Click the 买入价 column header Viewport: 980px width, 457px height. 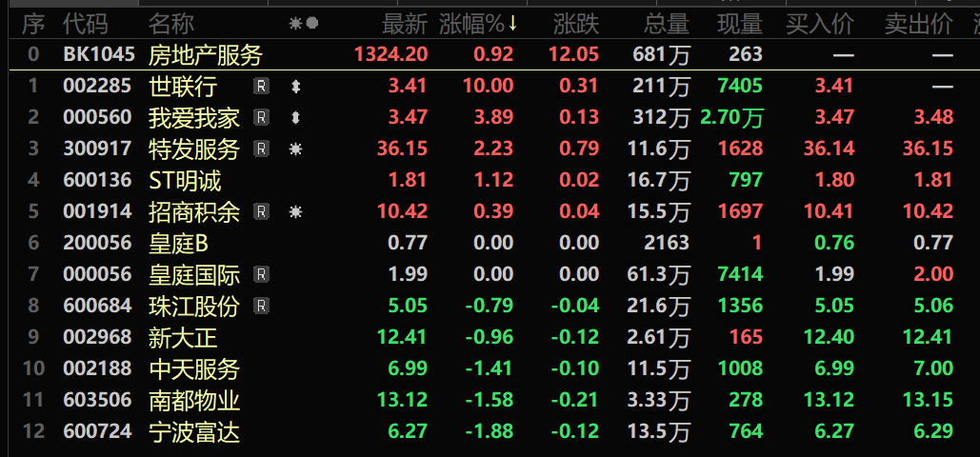pyautogui.click(x=819, y=24)
